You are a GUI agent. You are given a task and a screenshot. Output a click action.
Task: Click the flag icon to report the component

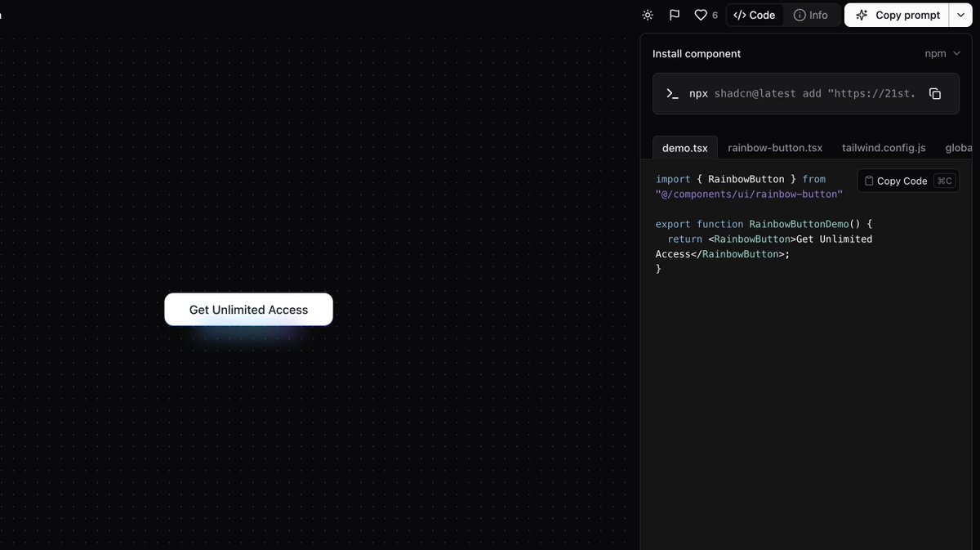pyautogui.click(x=674, y=14)
